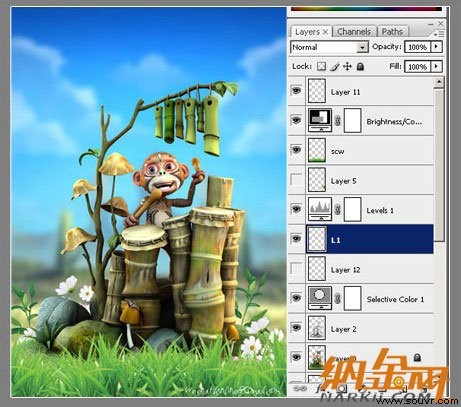
Task: Click the padlock icon on the bottom layer
Action: point(417,358)
